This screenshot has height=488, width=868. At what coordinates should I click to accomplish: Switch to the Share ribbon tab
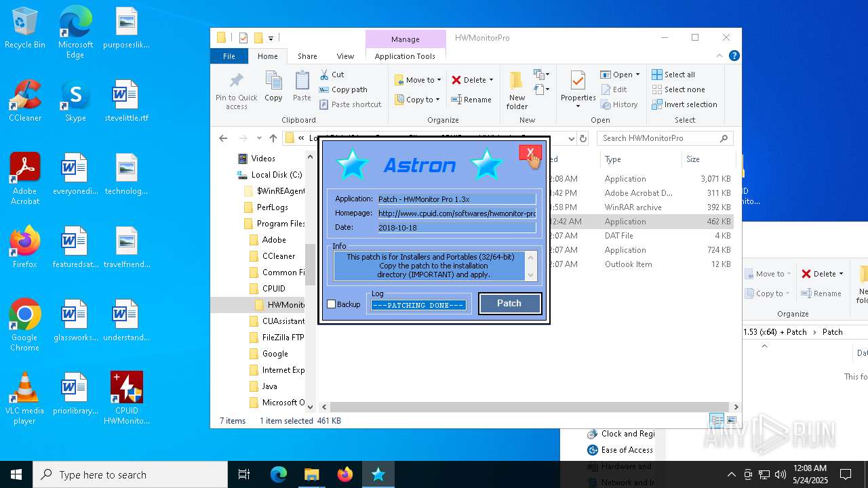pyautogui.click(x=307, y=56)
